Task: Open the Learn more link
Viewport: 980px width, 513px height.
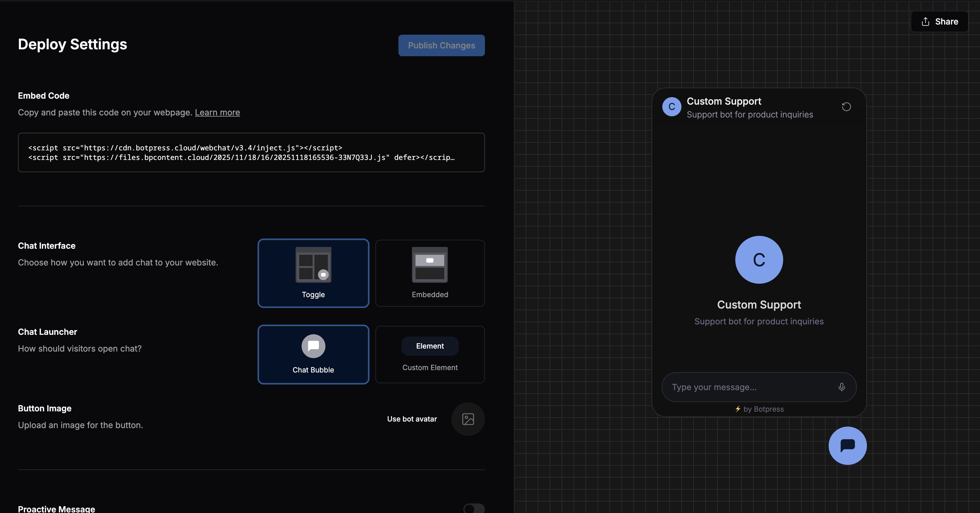Action: tap(217, 113)
